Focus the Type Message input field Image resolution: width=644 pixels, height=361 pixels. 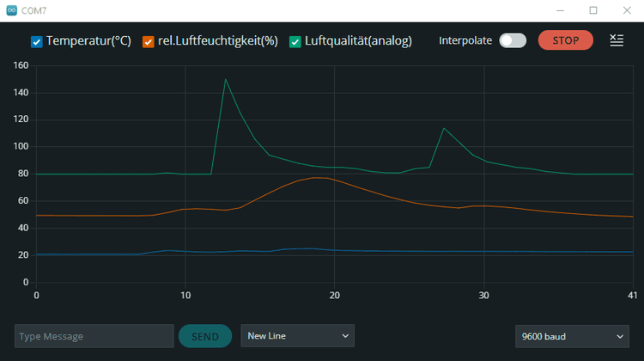point(94,336)
